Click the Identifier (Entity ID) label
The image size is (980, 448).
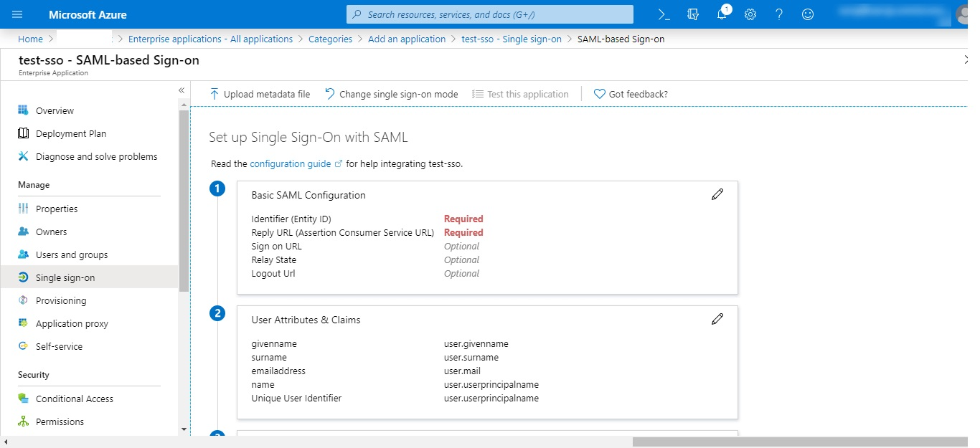click(291, 219)
